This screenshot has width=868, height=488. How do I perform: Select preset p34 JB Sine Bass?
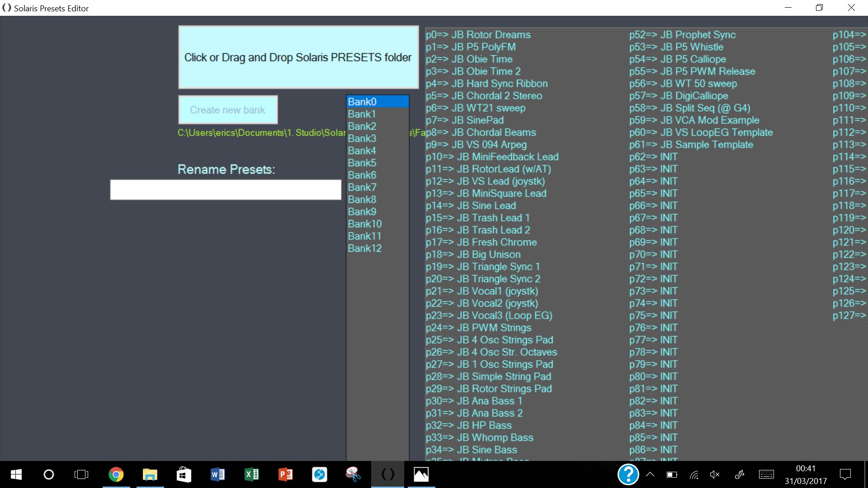tap(472, 450)
